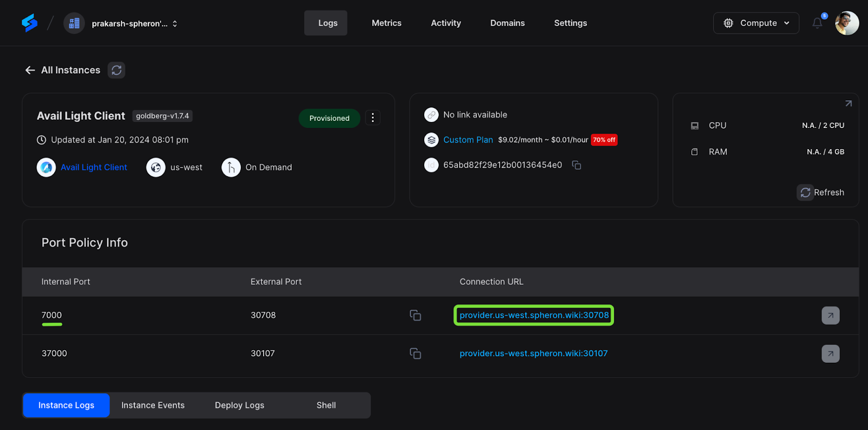868x430 pixels.
Task: Click internal port 37000 cell
Action: pyautogui.click(x=54, y=354)
